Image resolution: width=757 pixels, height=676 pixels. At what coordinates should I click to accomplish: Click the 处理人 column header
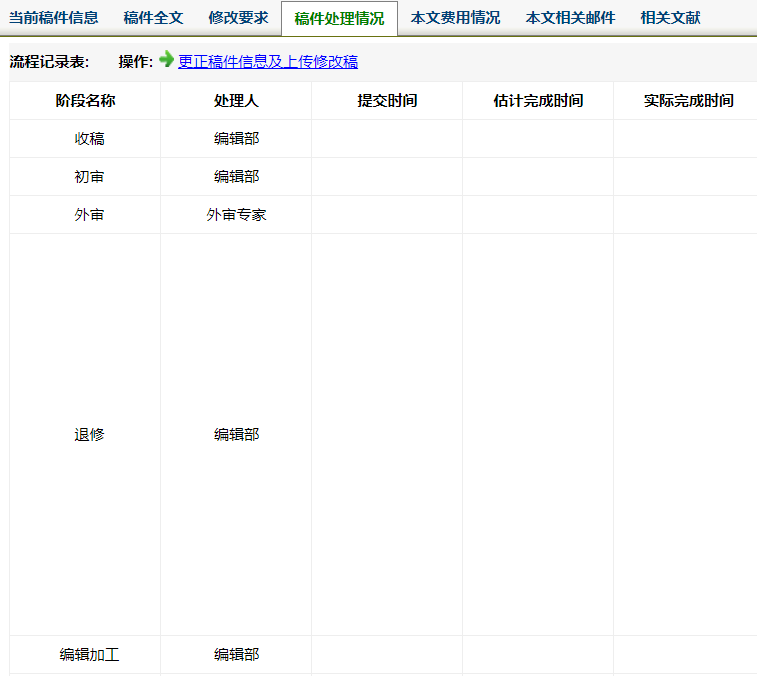coord(236,100)
